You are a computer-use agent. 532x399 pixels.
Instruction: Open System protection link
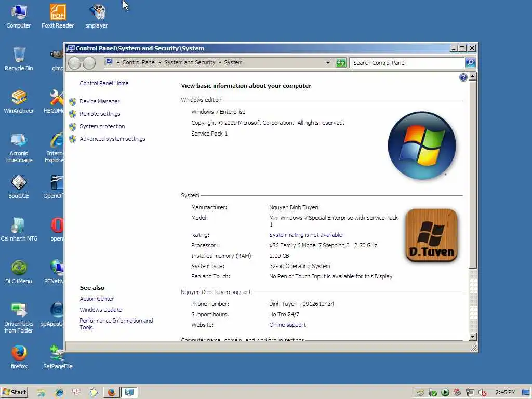pos(102,126)
